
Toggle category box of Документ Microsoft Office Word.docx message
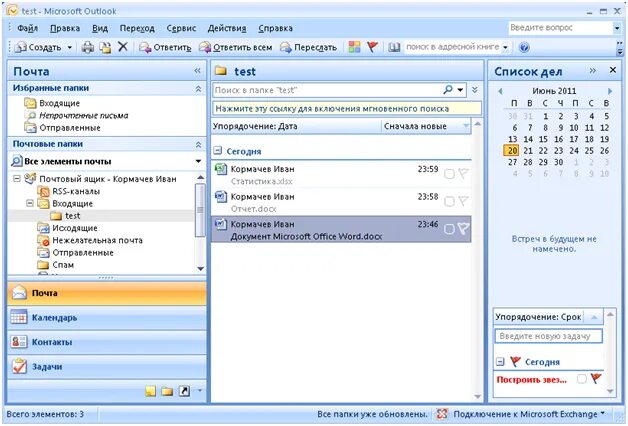click(449, 229)
